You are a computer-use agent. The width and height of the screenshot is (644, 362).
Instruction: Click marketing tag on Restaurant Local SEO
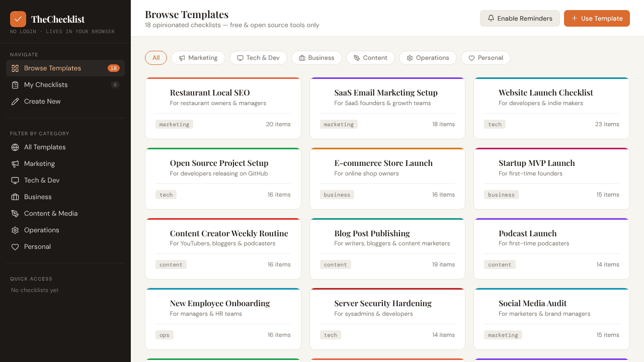pos(174,124)
